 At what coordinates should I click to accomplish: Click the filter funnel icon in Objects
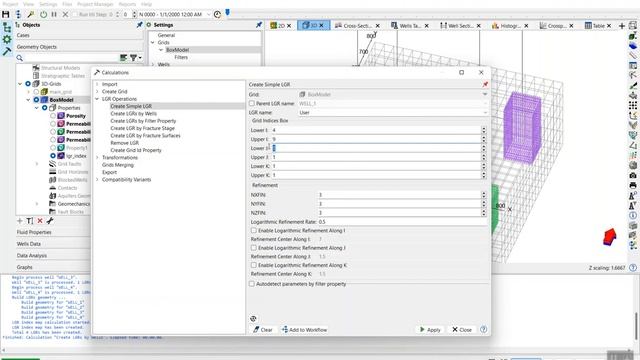(133, 58)
